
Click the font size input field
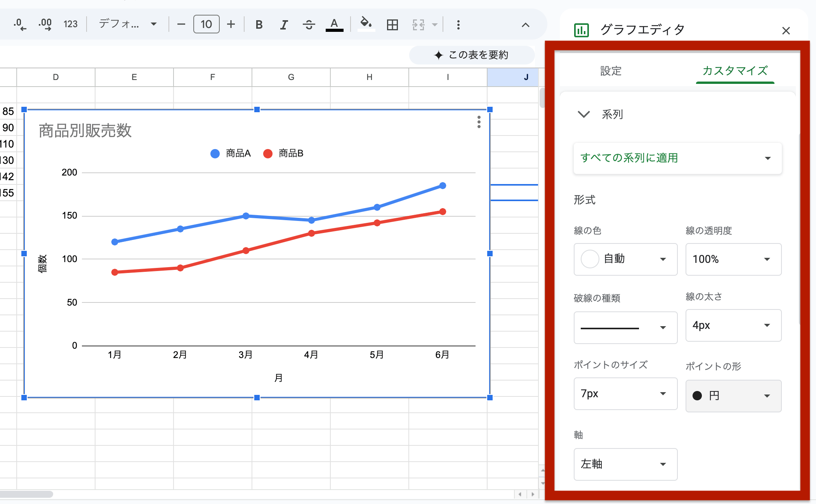coord(206,24)
